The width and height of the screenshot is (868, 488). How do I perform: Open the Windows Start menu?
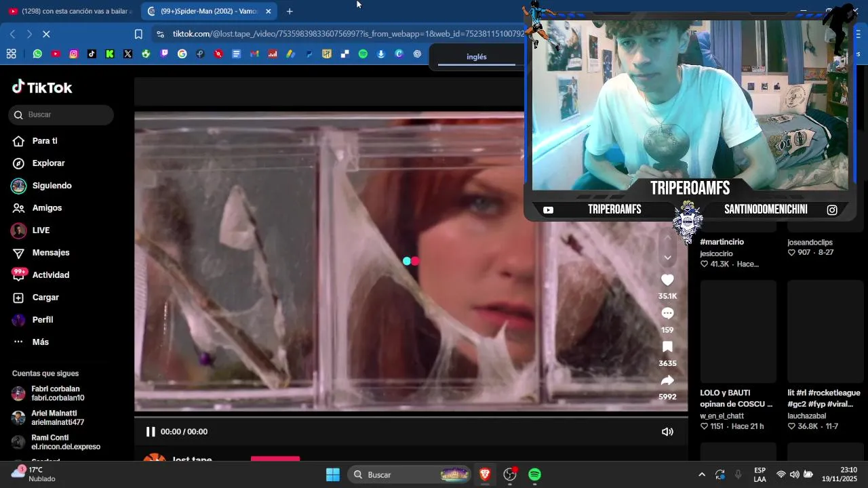coord(333,474)
